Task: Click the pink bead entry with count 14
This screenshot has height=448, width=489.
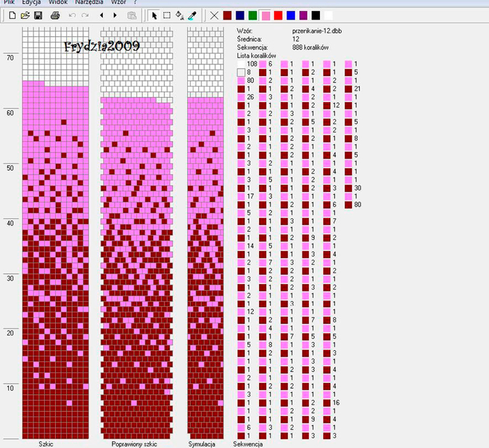Action: click(x=247, y=246)
